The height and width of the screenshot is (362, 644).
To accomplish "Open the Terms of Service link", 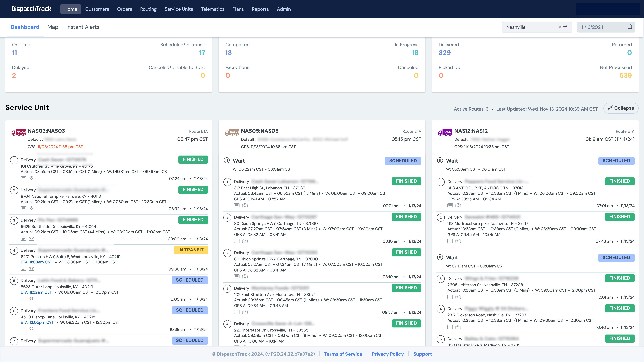I will click(x=343, y=354).
